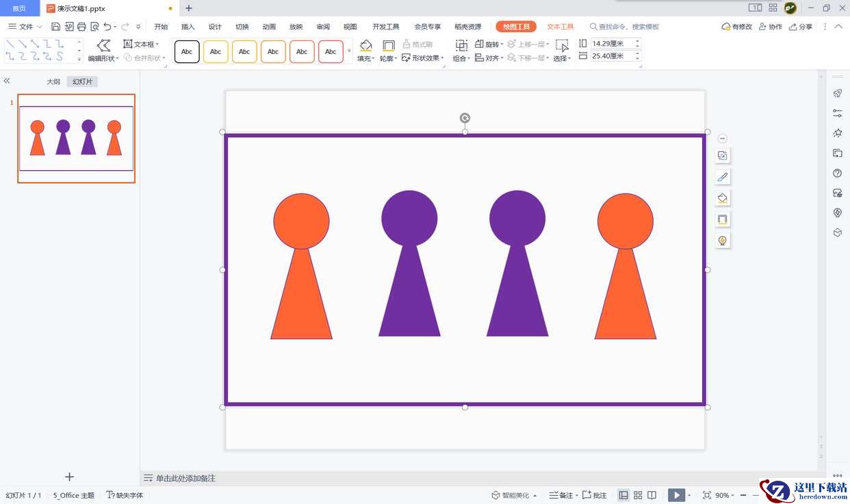Click the fit slide to window icon
The image size is (850, 504).
(x=707, y=495)
